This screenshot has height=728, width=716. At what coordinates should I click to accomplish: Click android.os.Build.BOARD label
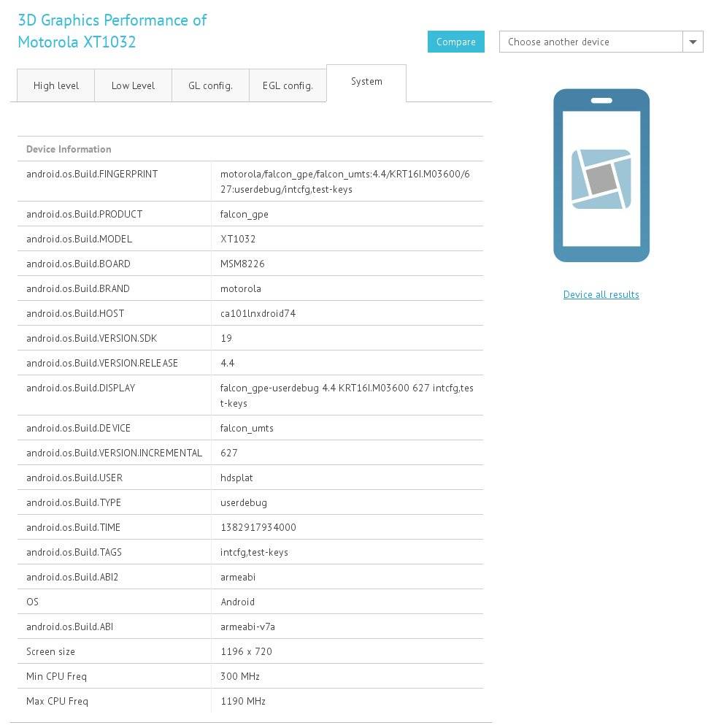[x=78, y=264]
